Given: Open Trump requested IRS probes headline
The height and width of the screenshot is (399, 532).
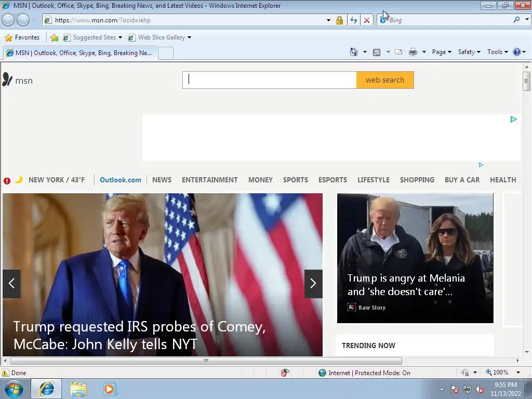Looking at the screenshot, I should click(x=139, y=335).
